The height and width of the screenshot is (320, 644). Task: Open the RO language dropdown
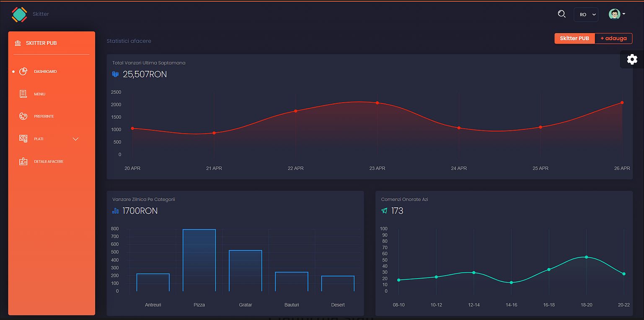585,15
